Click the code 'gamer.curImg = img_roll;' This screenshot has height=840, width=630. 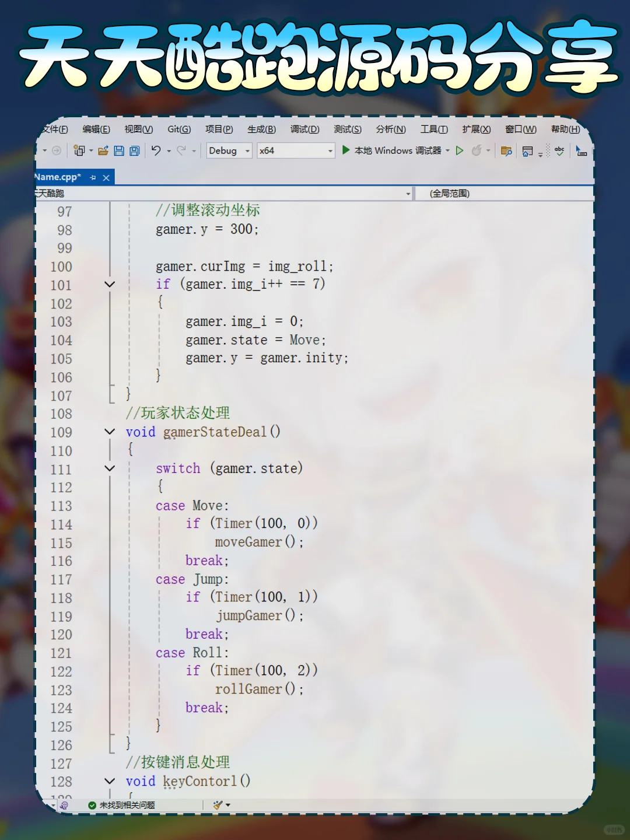pos(244,267)
